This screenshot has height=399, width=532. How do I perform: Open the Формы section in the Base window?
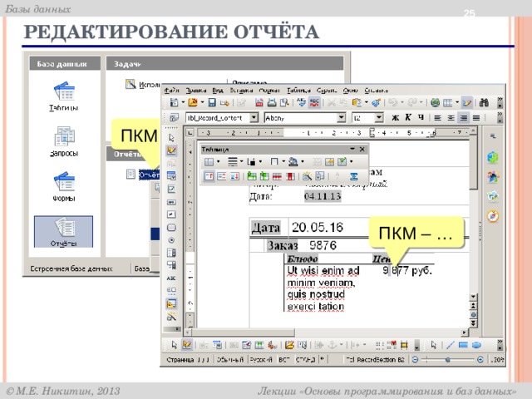(x=63, y=186)
